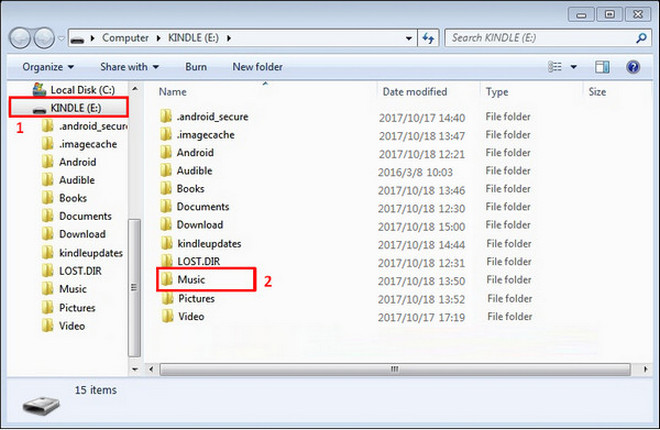Click the LOST.DIR folder icon in file list
Screen dimensions: 660x430
(167, 261)
